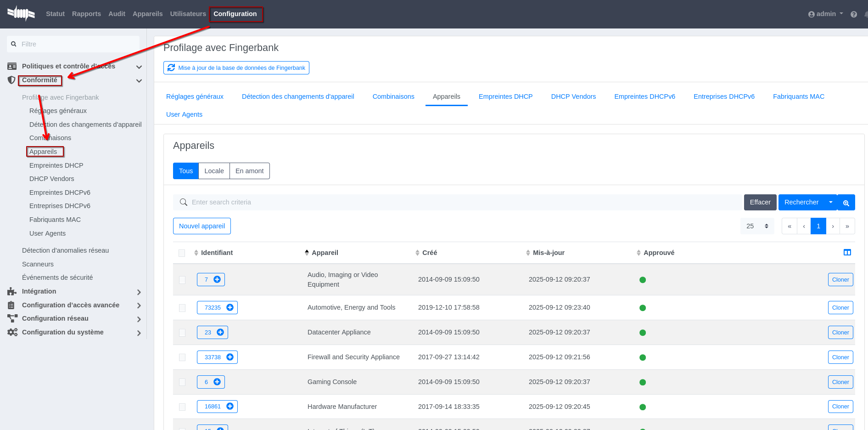Click the plus icon on identifier 6
This screenshot has width=868, height=430.
click(217, 382)
